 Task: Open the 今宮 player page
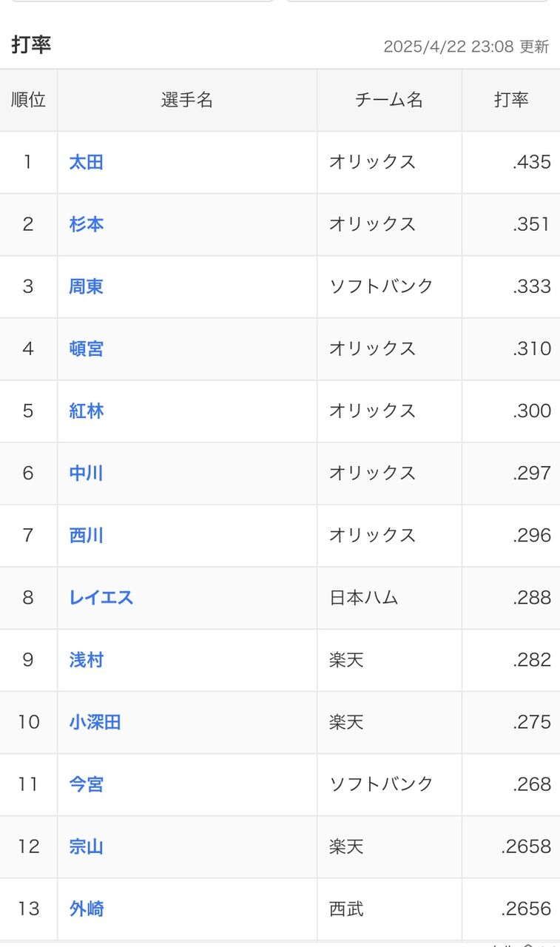pos(86,783)
